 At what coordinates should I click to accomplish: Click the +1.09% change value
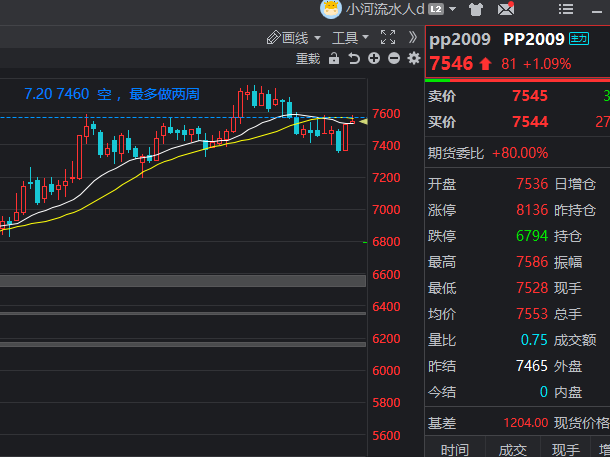point(547,64)
